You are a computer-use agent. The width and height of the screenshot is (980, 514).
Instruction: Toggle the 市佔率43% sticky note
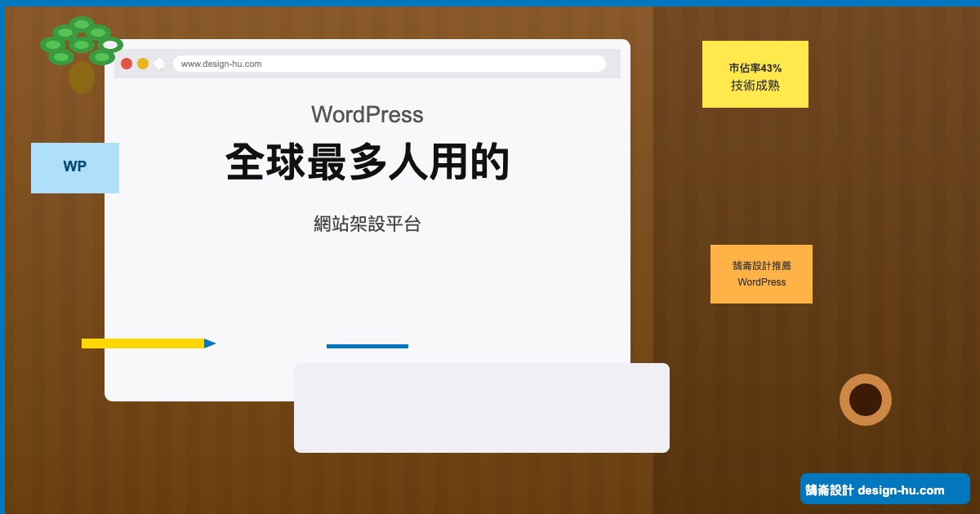[755, 74]
